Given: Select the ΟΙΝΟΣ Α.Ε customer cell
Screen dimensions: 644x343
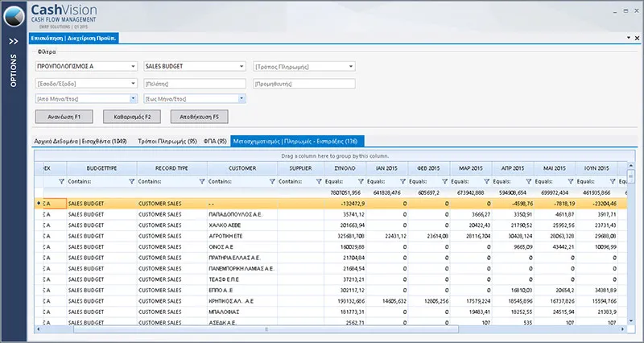Looking at the screenshot, I should [242, 247].
